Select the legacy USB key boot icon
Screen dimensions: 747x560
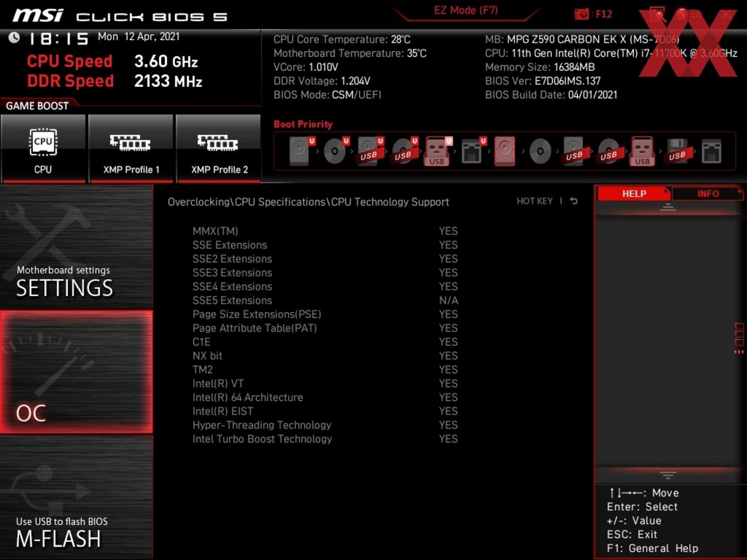click(x=642, y=151)
